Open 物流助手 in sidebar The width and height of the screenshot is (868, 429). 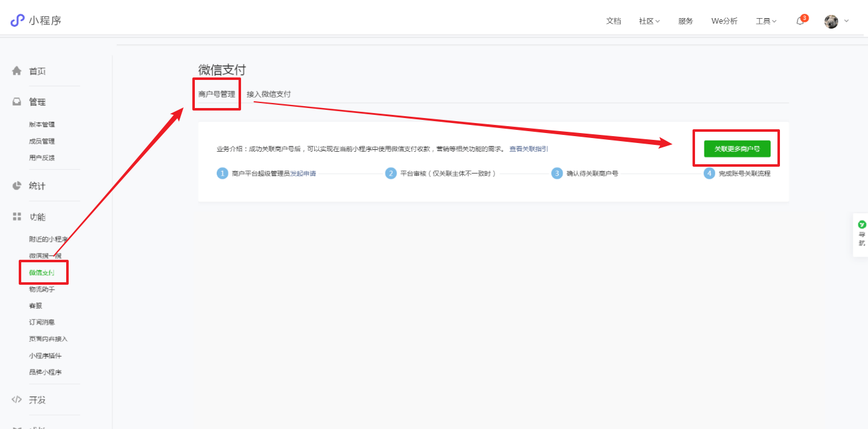(42, 290)
